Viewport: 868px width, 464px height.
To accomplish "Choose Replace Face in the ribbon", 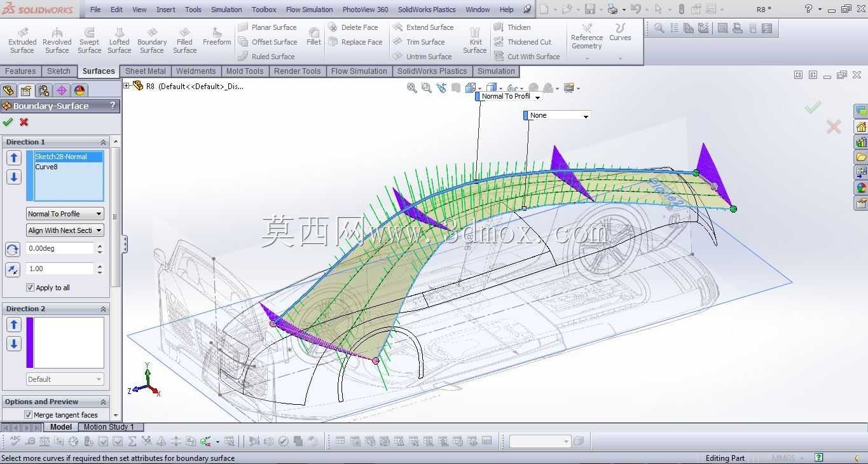I will point(355,42).
